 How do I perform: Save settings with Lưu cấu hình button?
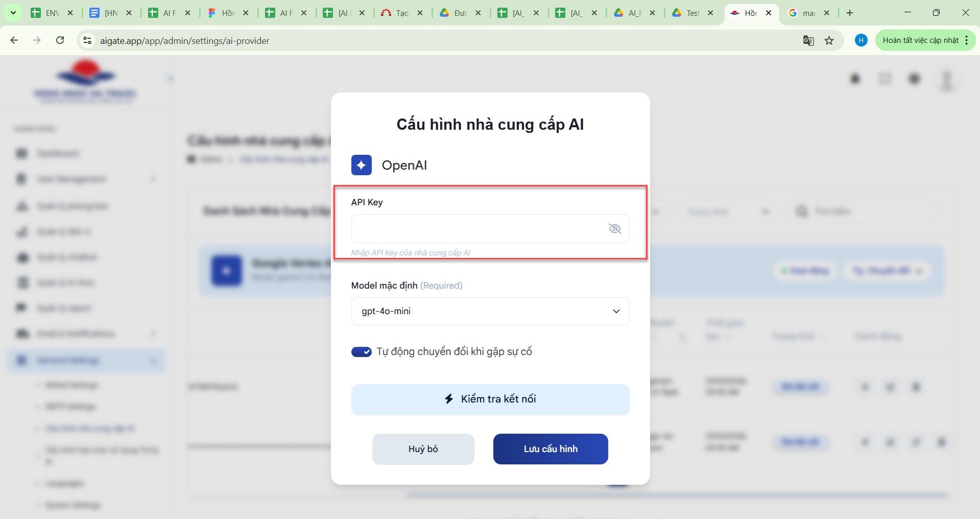[550, 449]
